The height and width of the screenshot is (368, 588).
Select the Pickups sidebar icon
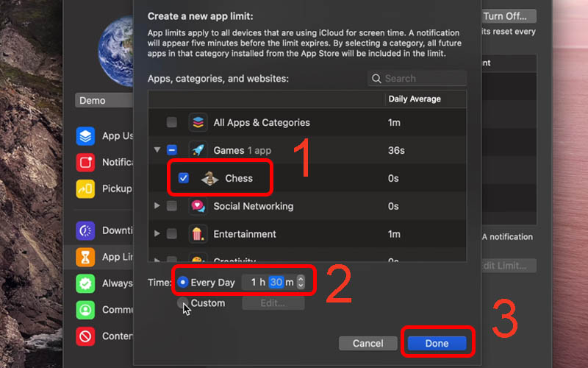86,188
